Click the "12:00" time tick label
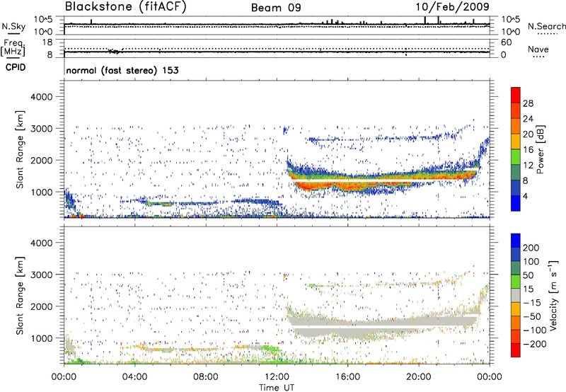566x392 pixels. click(x=277, y=377)
